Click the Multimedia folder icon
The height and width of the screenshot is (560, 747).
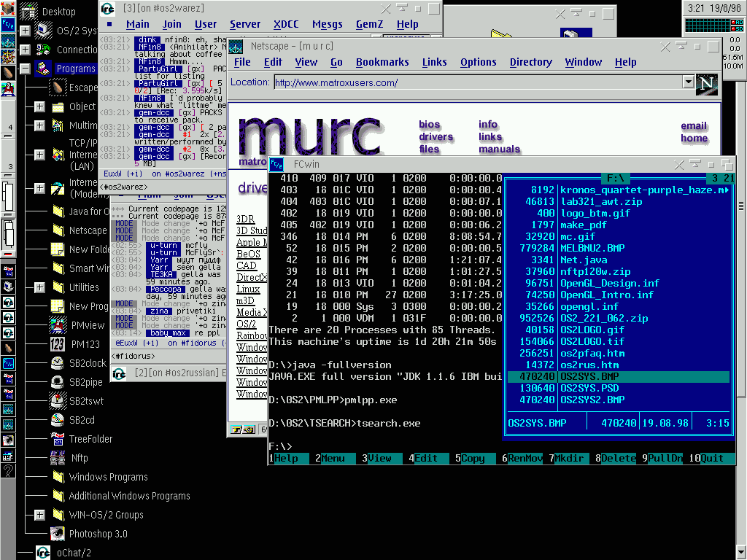point(58,125)
